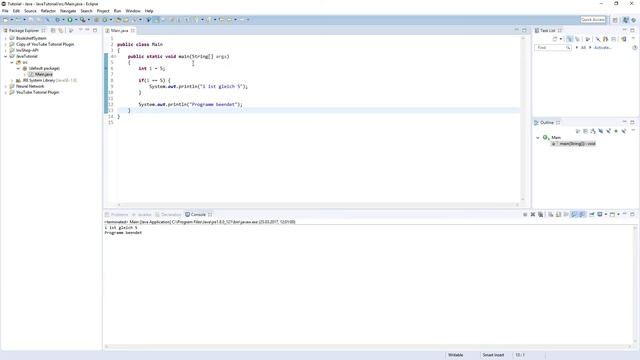The height and width of the screenshot is (360, 640).
Task: Click the New Java Class icon
Action: click(x=105, y=20)
